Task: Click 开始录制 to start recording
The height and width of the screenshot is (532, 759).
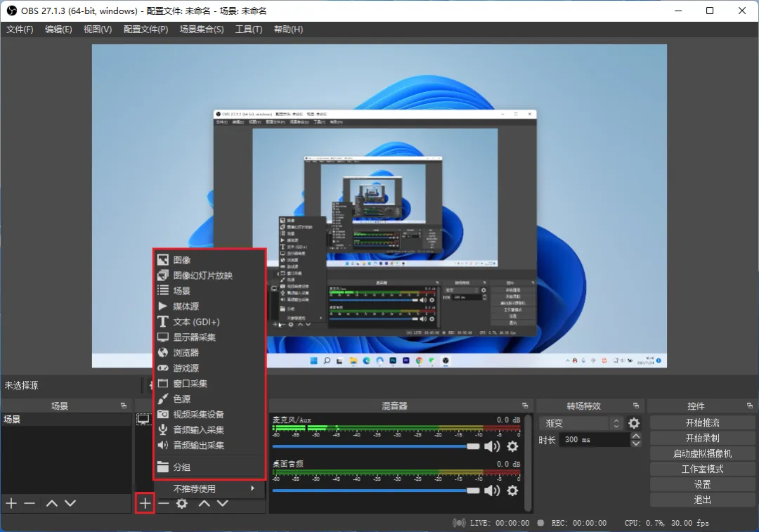Action: tap(702, 438)
